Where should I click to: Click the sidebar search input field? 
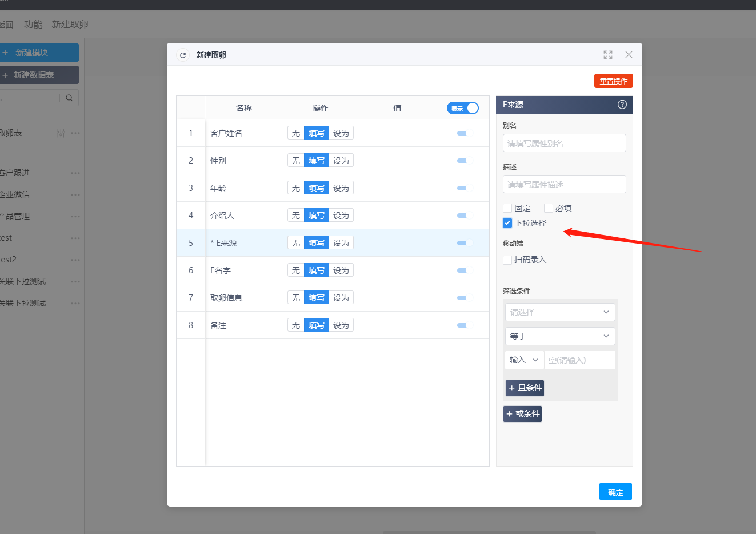tap(30, 98)
